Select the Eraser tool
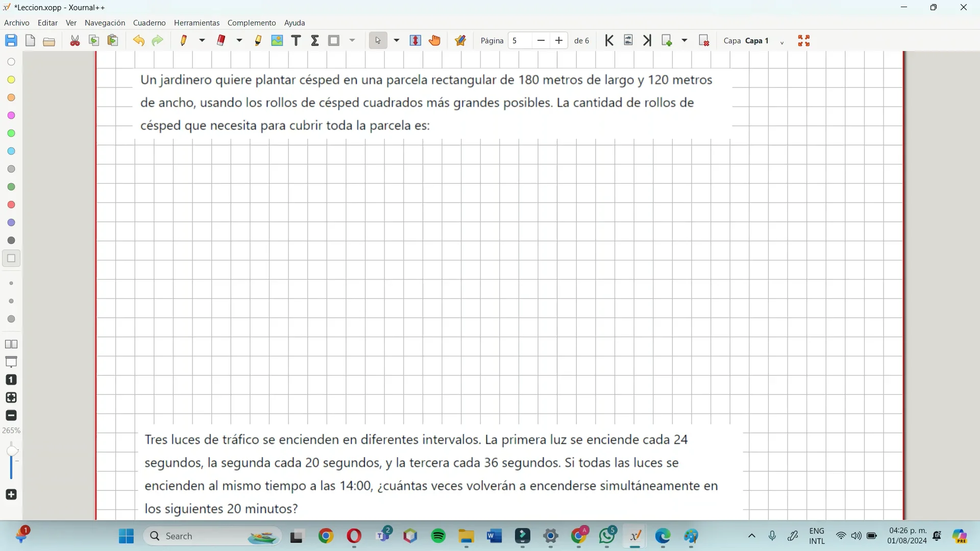Viewport: 980px width, 551px height. [222, 40]
